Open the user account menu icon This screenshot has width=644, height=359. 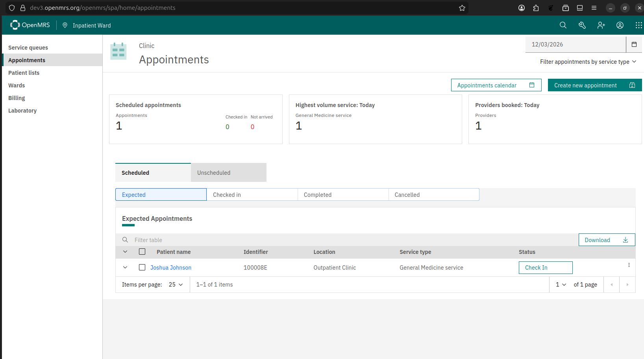point(620,25)
